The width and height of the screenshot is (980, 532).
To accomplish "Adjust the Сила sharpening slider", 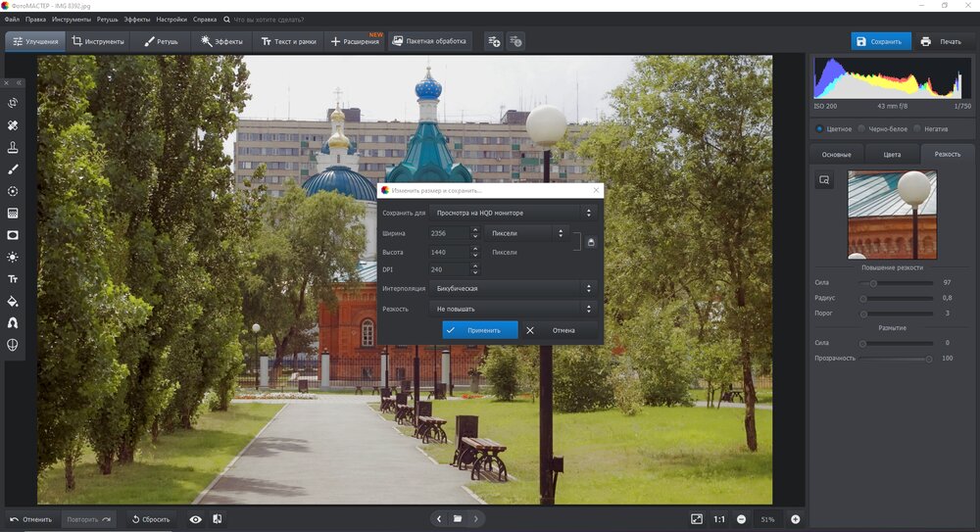I will [x=873, y=284].
